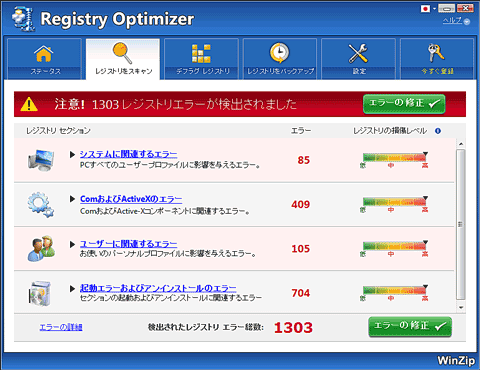This screenshot has height=370, width=480.
Task: Switch to the Scan Registry tab
Action: [x=123, y=59]
